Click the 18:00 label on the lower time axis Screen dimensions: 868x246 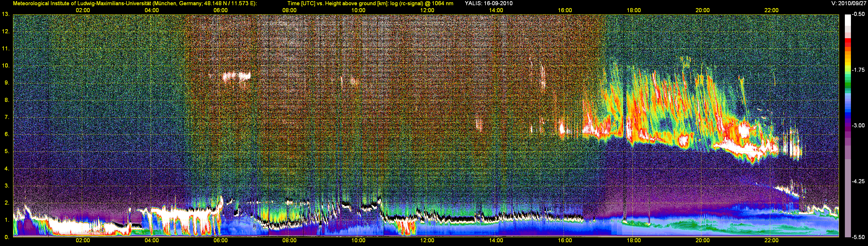pos(633,241)
